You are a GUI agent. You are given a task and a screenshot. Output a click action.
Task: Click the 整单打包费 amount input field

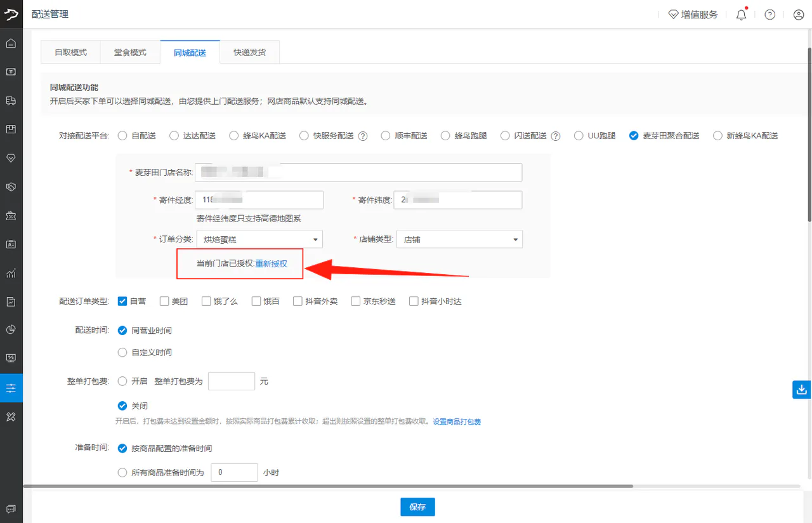[232, 381]
